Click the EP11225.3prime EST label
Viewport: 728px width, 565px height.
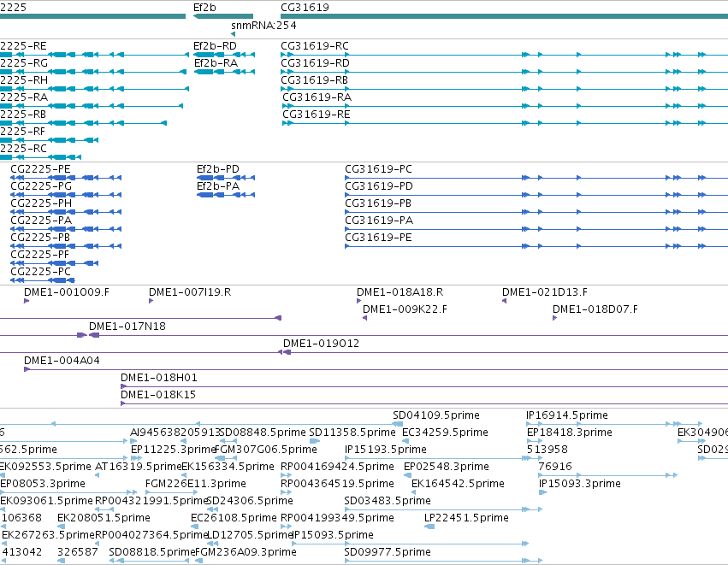coord(174,450)
